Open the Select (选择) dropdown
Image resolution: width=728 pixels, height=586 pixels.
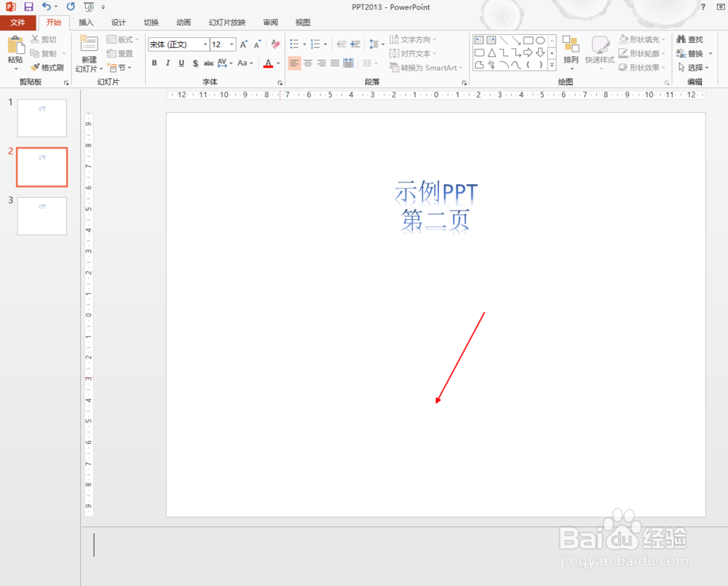click(x=693, y=68)
